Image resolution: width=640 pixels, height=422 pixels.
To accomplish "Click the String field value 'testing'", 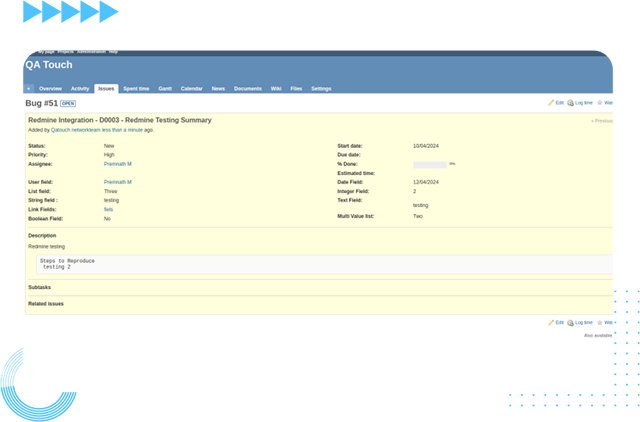I will coord(111,200).
